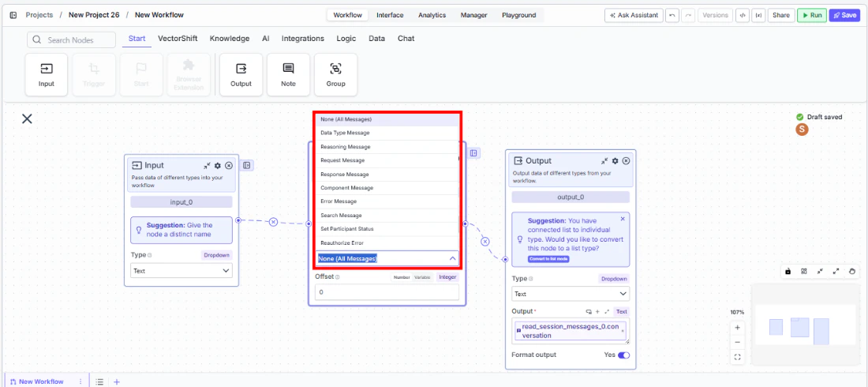Choose Error Message option

coord(387,201)
